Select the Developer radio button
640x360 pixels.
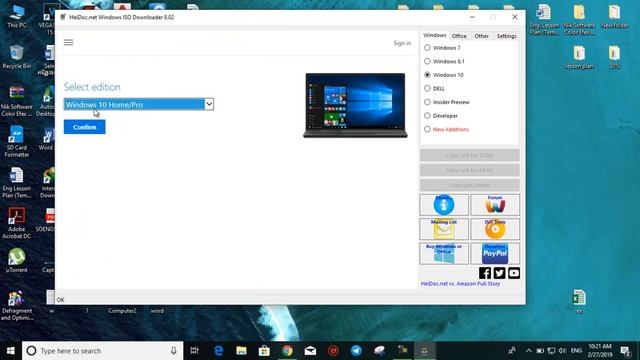[427, 116]
